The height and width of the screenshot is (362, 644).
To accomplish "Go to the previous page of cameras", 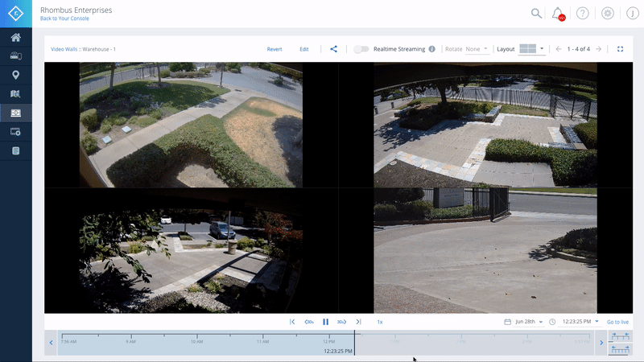I will [x=559, y=49].
